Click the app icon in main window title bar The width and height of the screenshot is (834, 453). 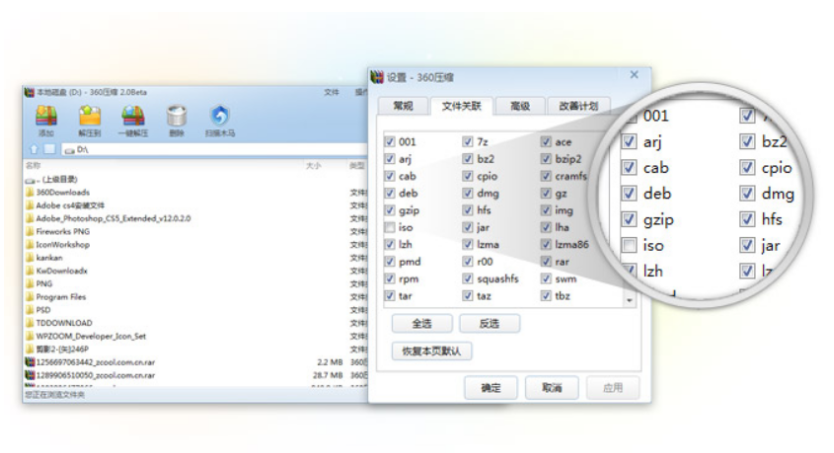[29, 93]
